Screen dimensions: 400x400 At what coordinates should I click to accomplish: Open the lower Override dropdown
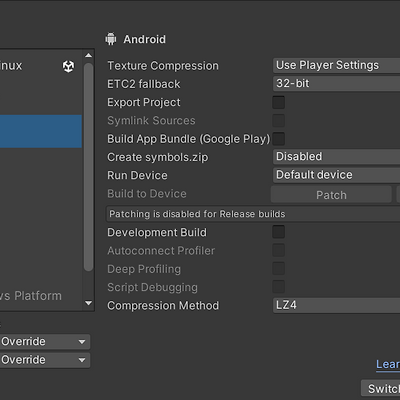pos(45,360)
